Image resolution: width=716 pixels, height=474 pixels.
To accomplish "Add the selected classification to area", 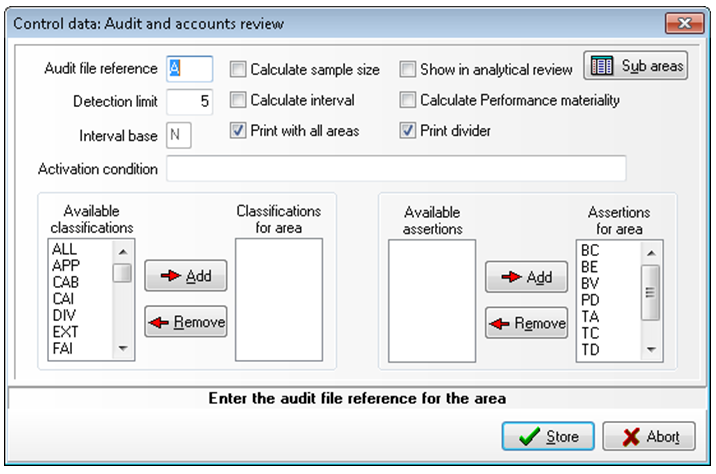I will coord(186,276).
